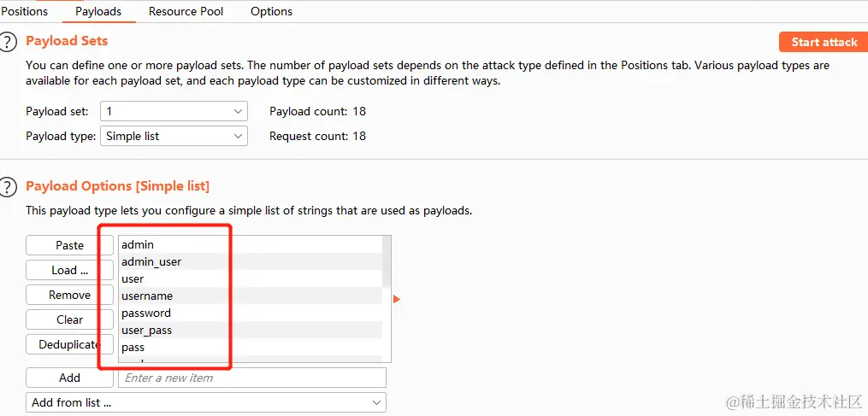Open the Resource Pool tab

[186, 11]
